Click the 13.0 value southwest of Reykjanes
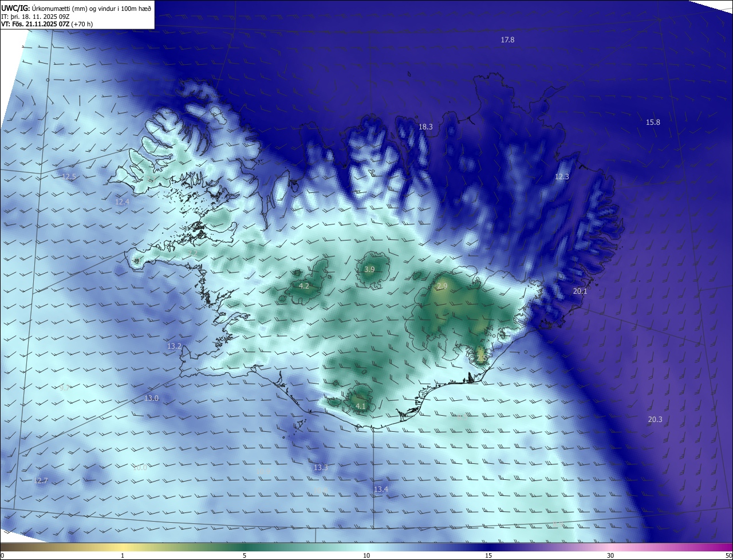 coord(151,399)
